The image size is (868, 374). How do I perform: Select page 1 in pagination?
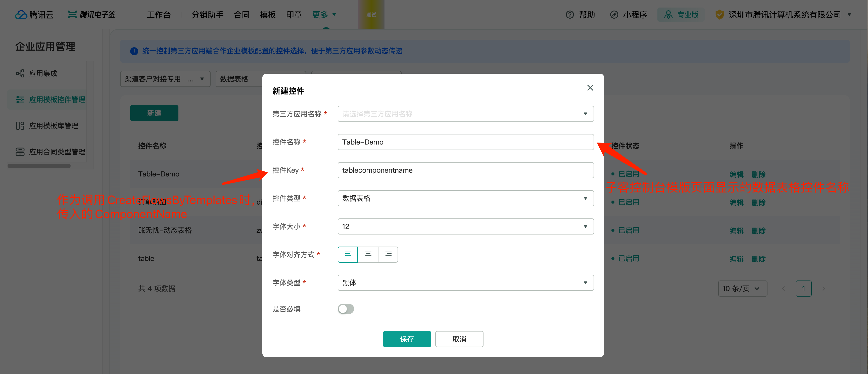click(803, 289)
